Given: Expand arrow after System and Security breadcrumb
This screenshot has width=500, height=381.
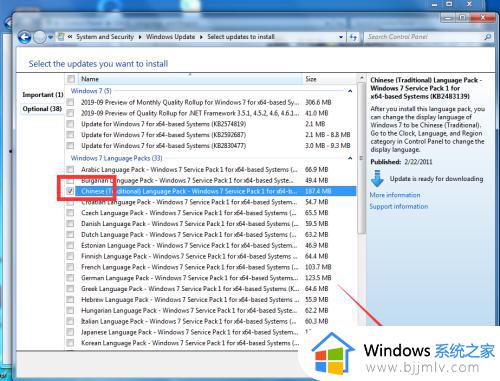Looking at the screenshot, I should click(x=140, y=37).
